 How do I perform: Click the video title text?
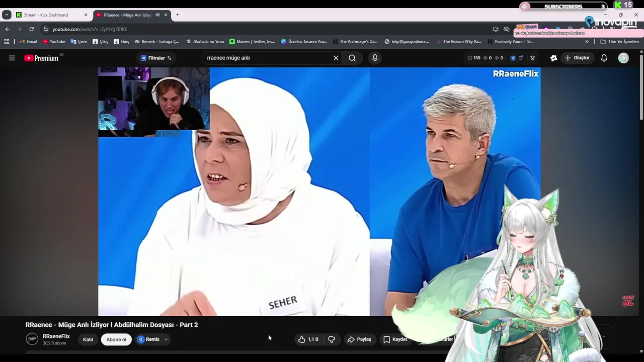(112, 325)
